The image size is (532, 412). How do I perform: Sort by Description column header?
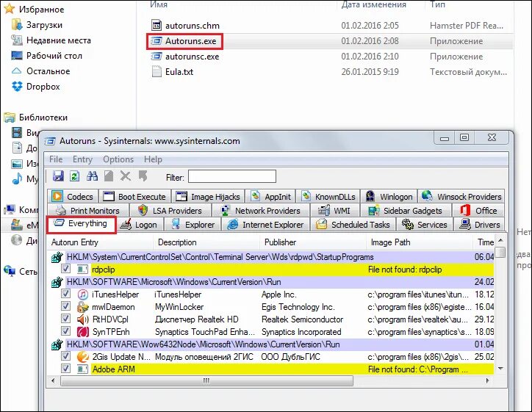point(207,242)
